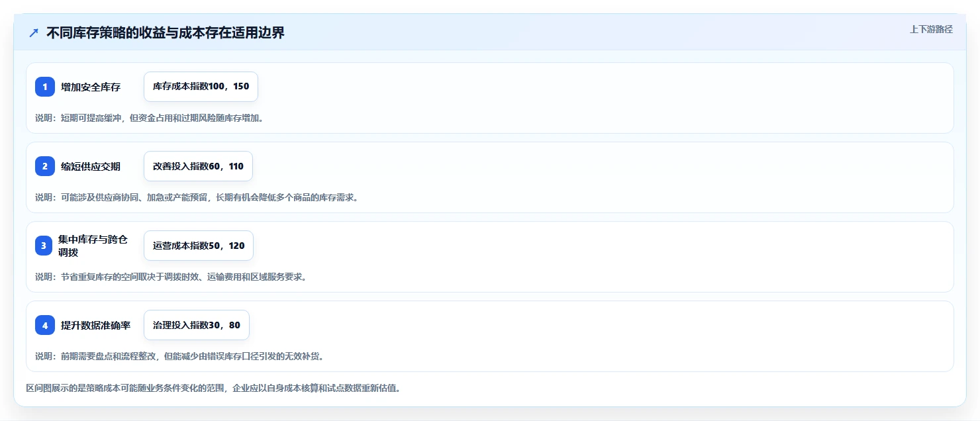Select the 增加安全库存 strategy title
980x421 pixels.
point(91,87)
